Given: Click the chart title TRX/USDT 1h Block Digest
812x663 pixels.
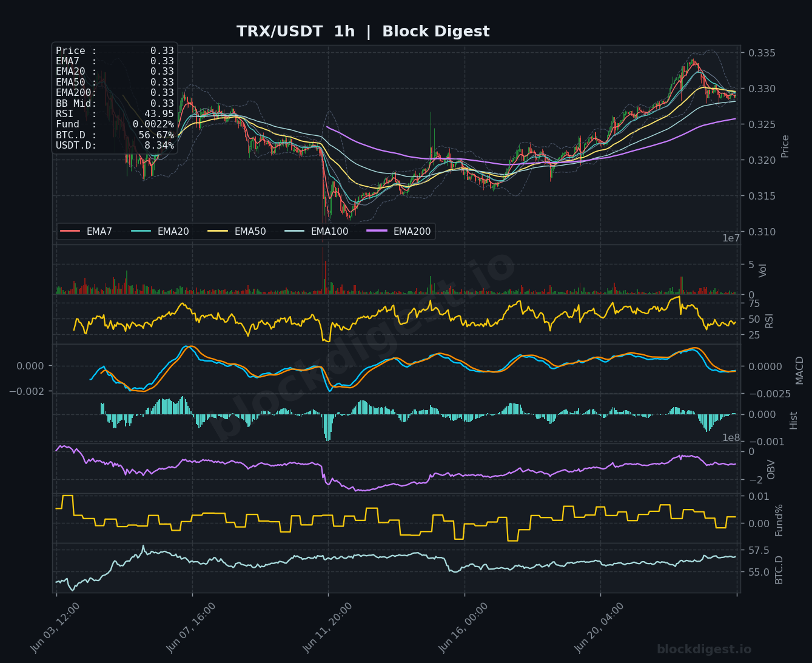Looking at the screenshot, I should (x=363, y=32).
